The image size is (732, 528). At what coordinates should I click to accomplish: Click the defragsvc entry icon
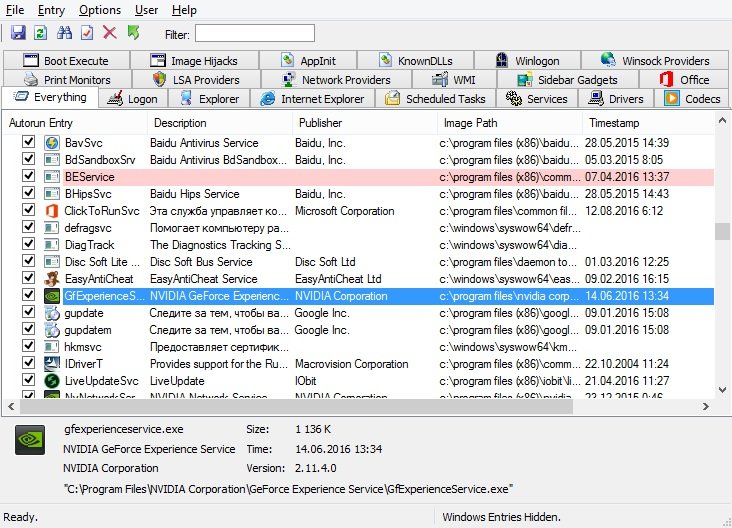(52, 228)
